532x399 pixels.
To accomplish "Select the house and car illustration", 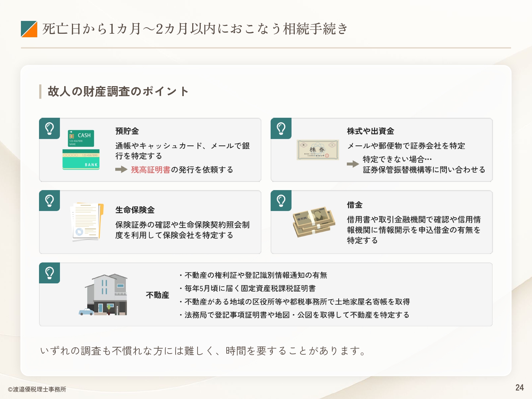I will (x=104, y=295).
